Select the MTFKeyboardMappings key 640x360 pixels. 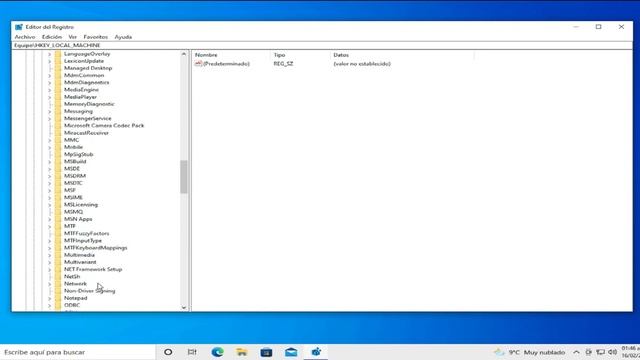coord(96,248)
